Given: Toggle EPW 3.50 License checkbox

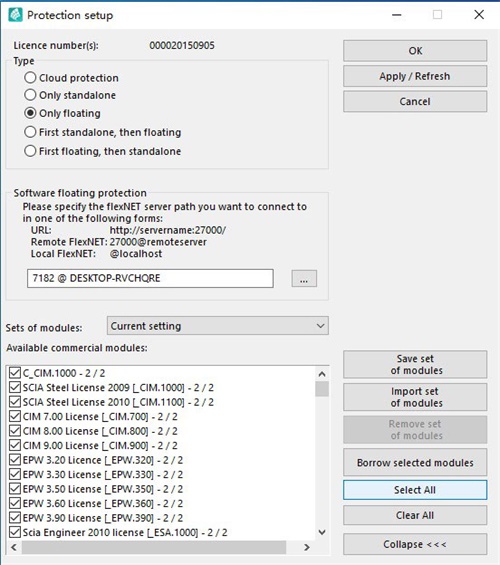Looking at the screenshot, I should click(15, 489).
